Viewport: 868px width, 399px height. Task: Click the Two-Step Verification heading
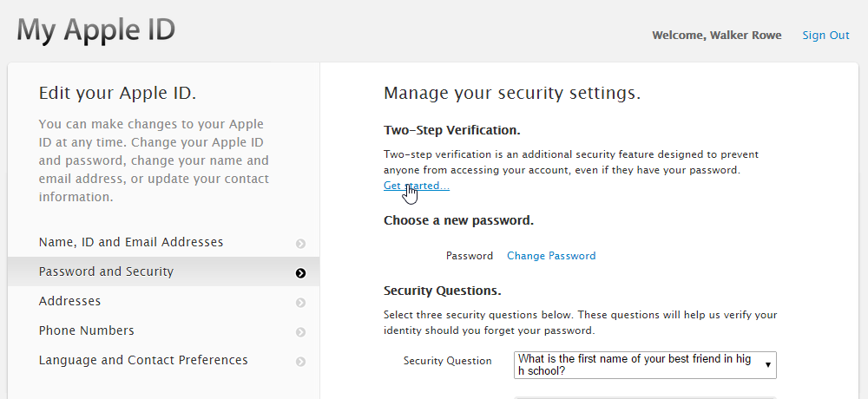click(451, 131)
